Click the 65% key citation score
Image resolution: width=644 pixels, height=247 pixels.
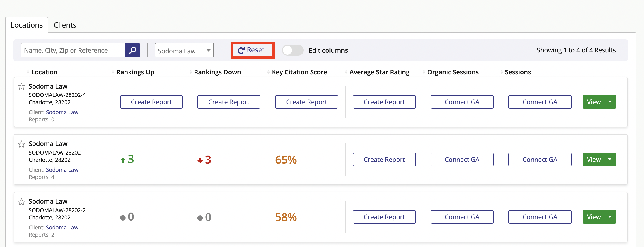coord(286,160)
